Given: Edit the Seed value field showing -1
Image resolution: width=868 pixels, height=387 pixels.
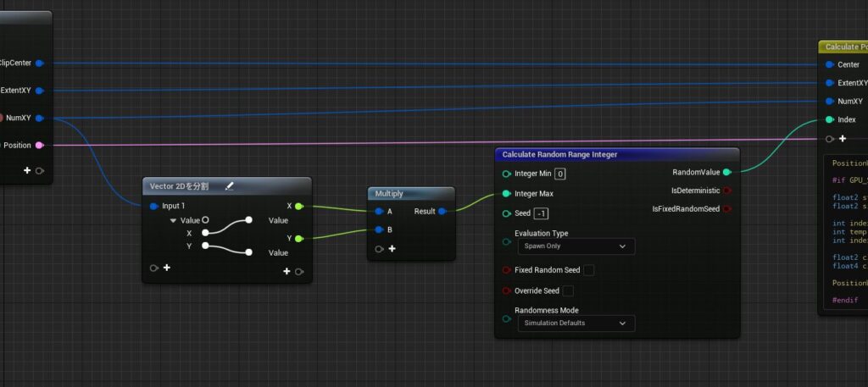Looking at the screenshot, I should click(542, 213).
